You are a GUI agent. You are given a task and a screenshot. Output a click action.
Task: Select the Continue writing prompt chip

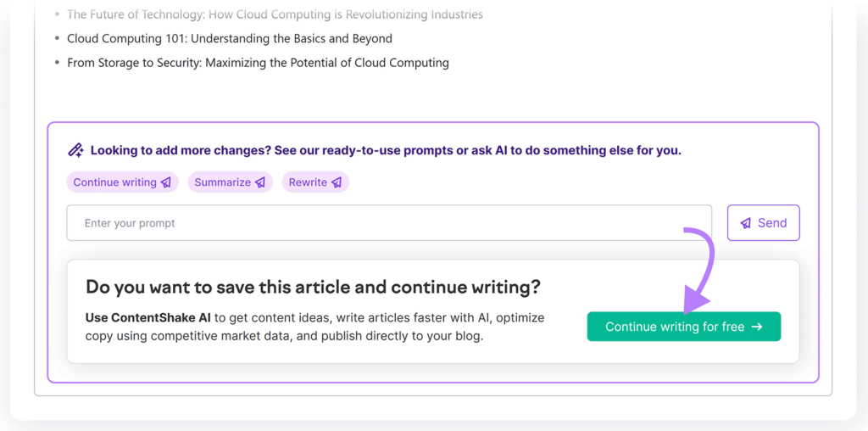122,182
